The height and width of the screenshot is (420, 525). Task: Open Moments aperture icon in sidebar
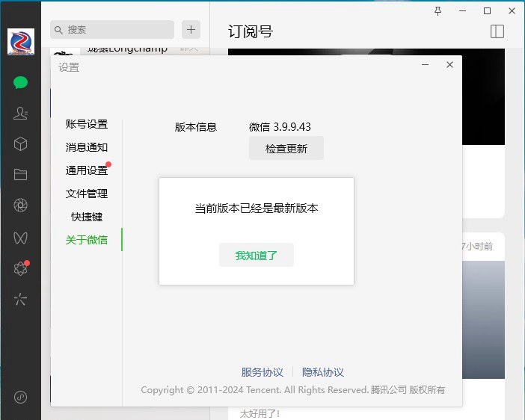pyautogui.click(x=20, y=206)
